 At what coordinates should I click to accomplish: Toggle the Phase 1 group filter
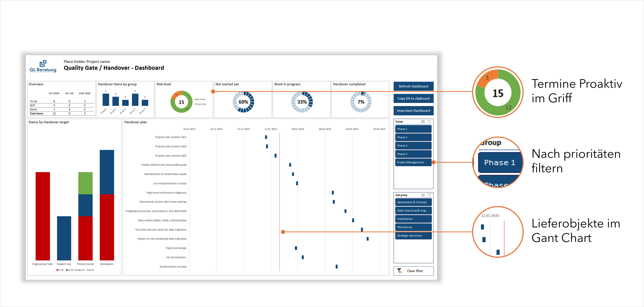413,129
